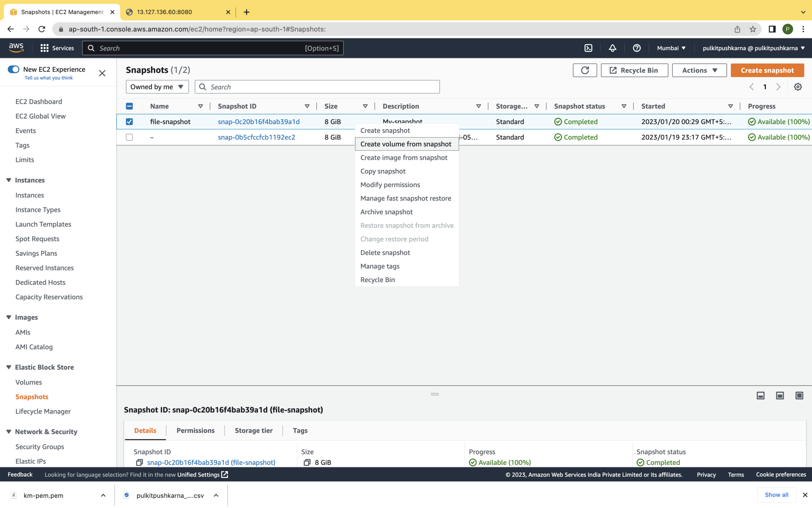Maximize details panel with the rightmost layout icon
This screenshot has height=508, width=812.
coord(799,395)
